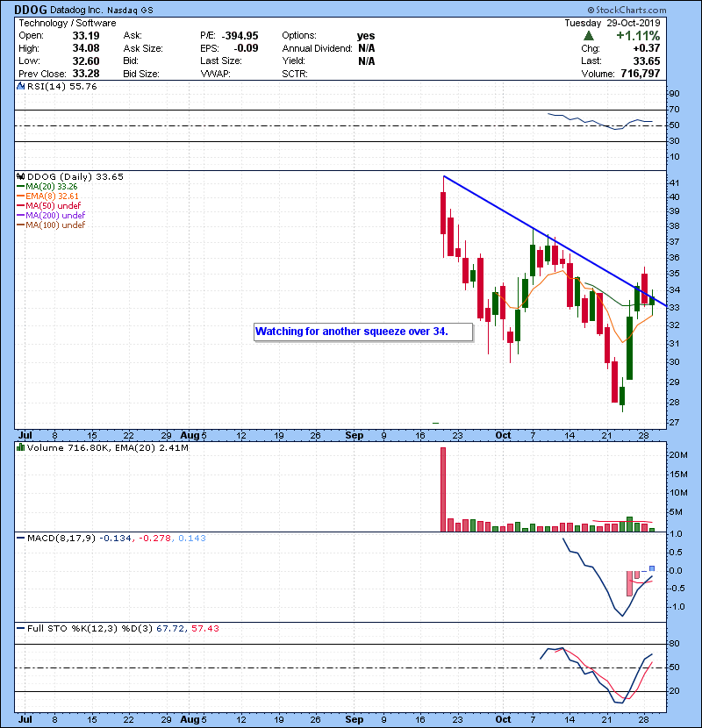702x728 pixels.
Task: Click the RSI value 55.76
Action: (82, 86)
